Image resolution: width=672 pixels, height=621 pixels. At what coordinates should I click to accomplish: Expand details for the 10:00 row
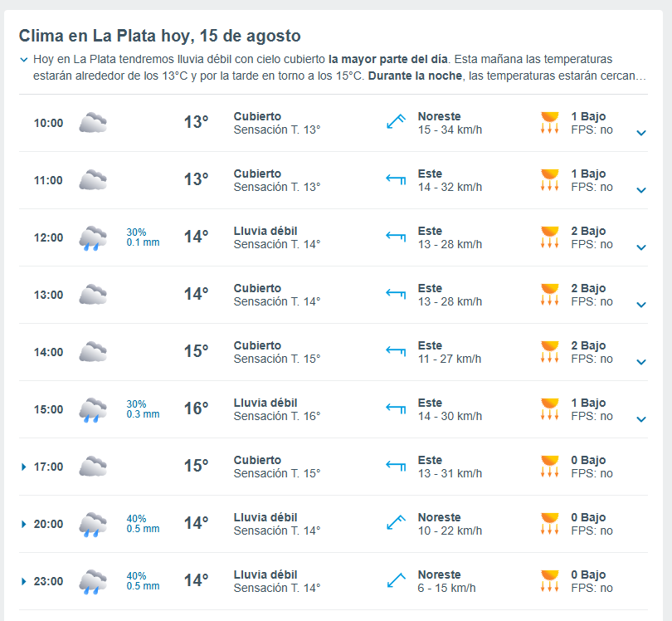(641, 133)
